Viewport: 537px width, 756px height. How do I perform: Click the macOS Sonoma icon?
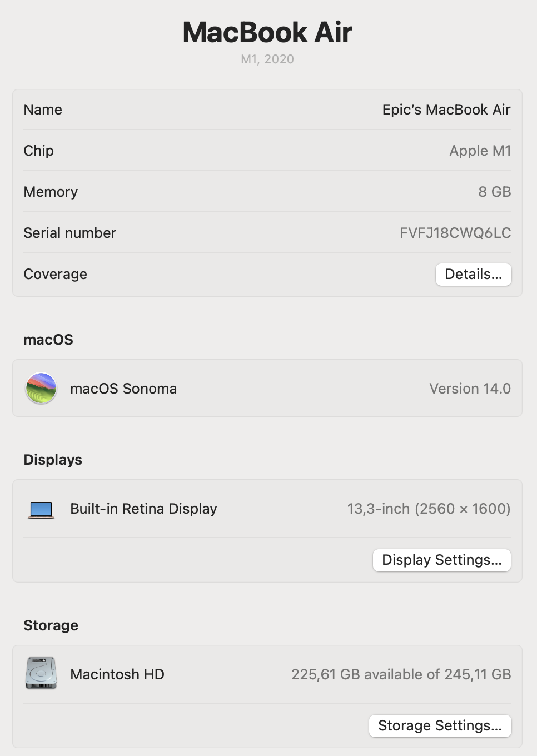(x=41, y=388)
